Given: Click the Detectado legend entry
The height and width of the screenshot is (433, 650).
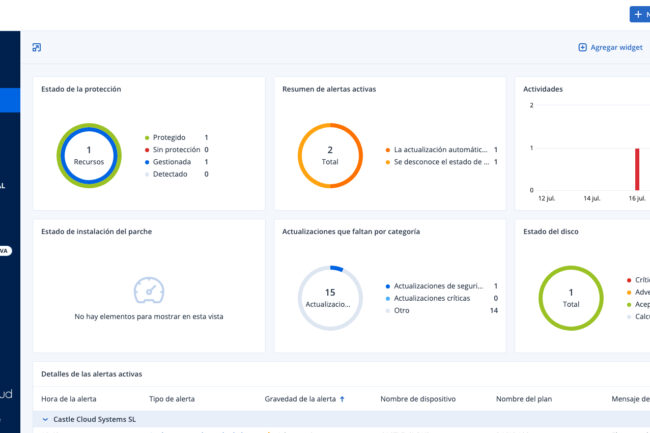Looking at the screenshot, I should click(177, 174).
